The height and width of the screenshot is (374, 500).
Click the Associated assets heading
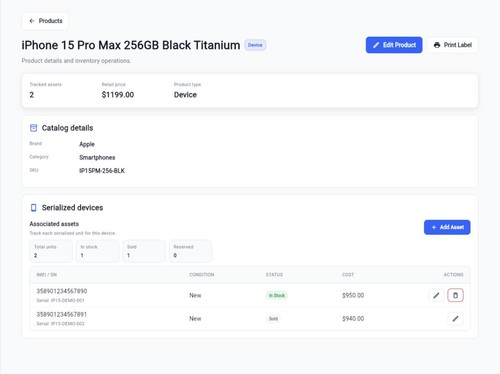pos(54,224)
